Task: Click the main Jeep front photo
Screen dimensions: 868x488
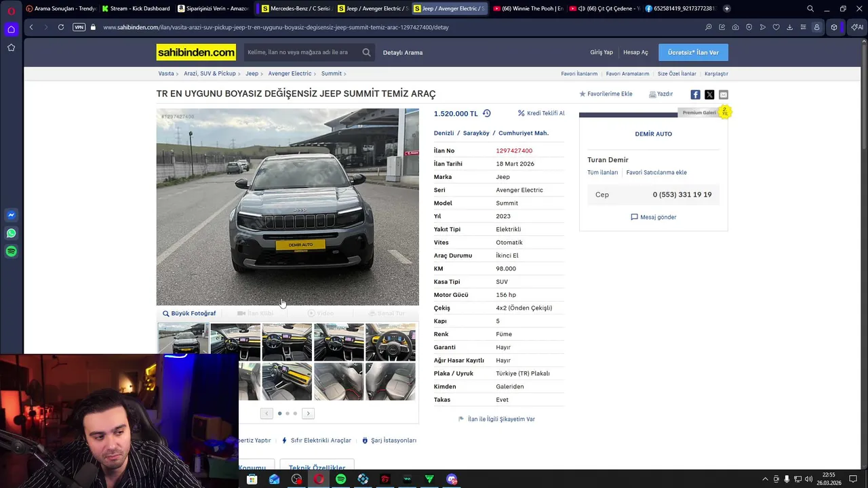Action: (x=288, y=207)
